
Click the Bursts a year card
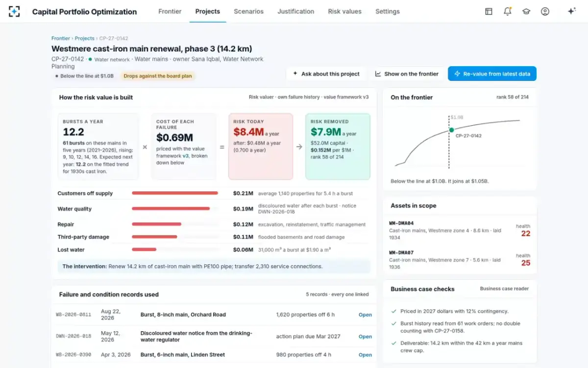(98, 147)
